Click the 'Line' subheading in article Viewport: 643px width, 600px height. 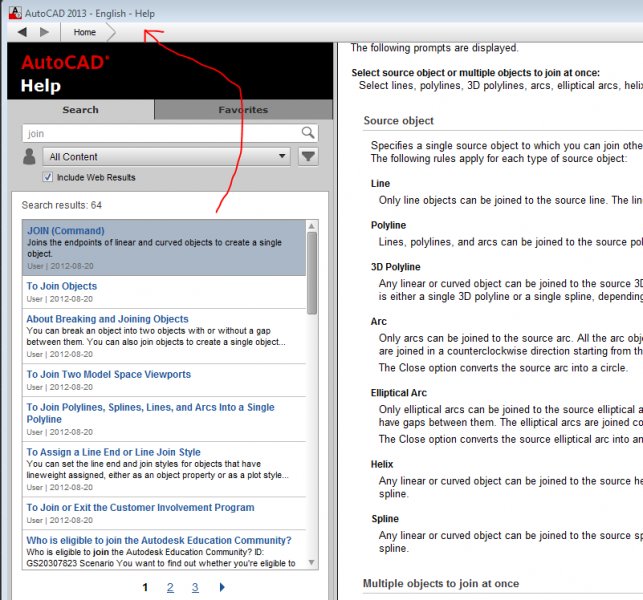pyautogui.click(x=380, y=183)
